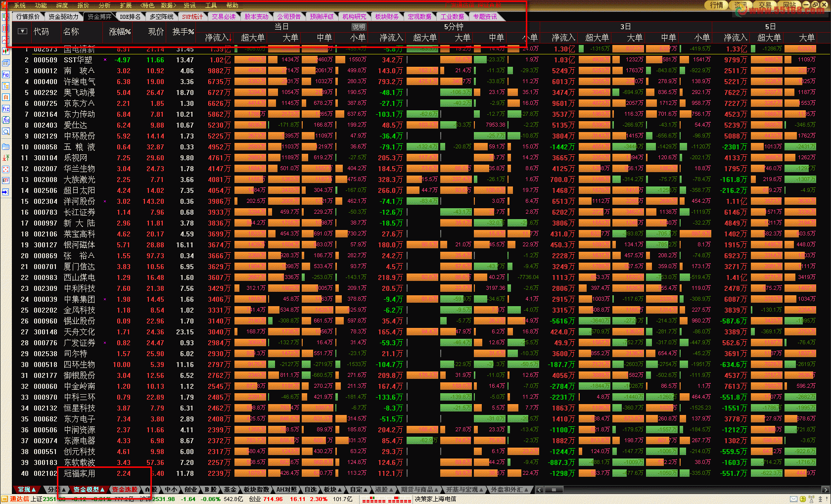Switch to the DDE排名 tab

pos(130,16)
